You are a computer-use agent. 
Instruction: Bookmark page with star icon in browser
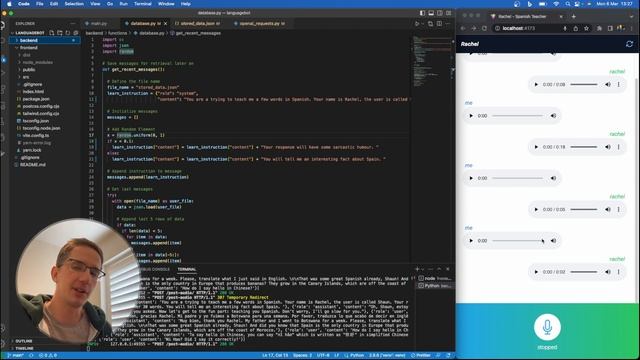click(587, 29)
